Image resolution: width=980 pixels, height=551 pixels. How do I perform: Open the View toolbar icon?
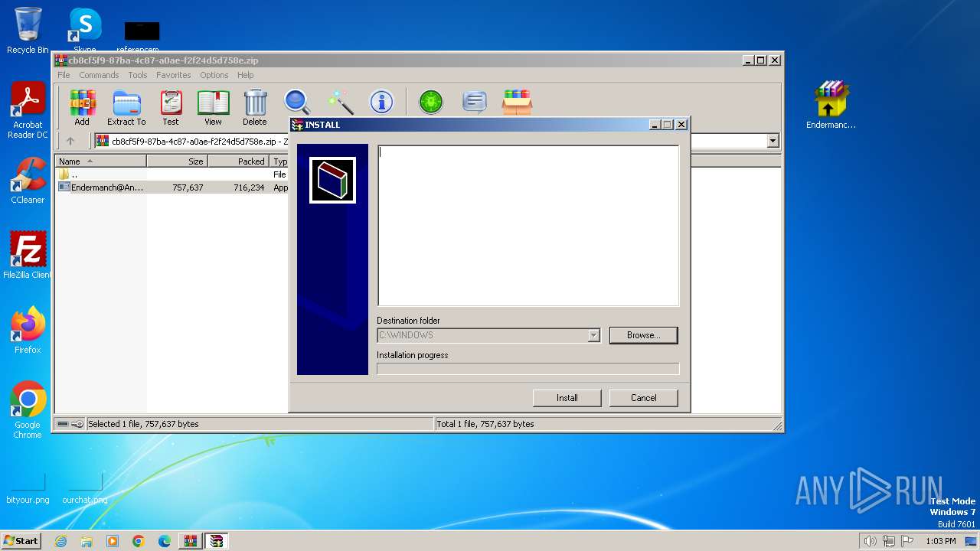213,107
